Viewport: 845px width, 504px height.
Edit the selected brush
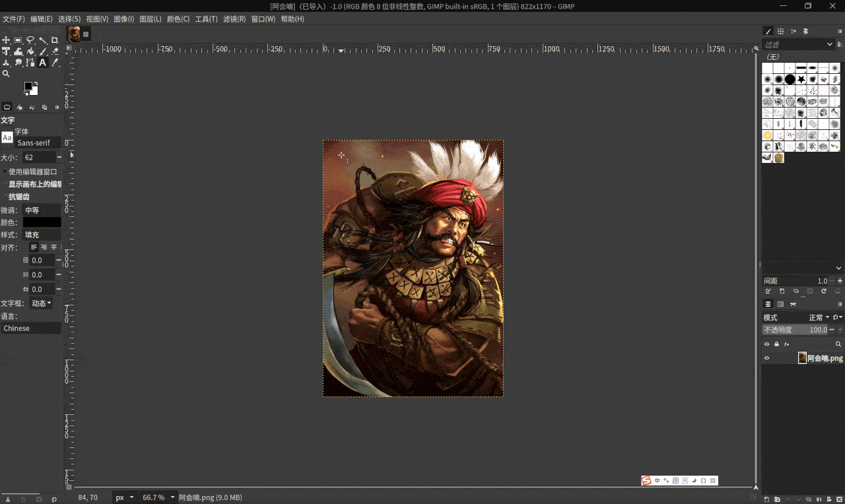tap(768, 291)
